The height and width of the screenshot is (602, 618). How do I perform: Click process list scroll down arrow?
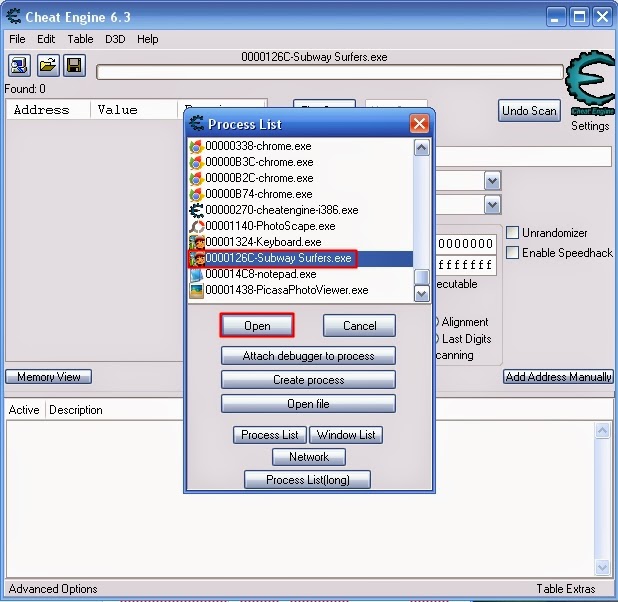coord(422,293)
